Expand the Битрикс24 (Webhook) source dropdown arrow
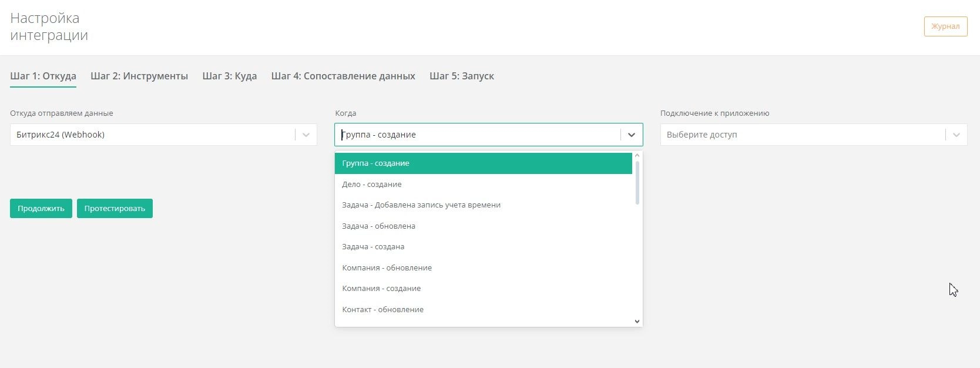This screenshot has height=368, width=980. click(306, 135)
